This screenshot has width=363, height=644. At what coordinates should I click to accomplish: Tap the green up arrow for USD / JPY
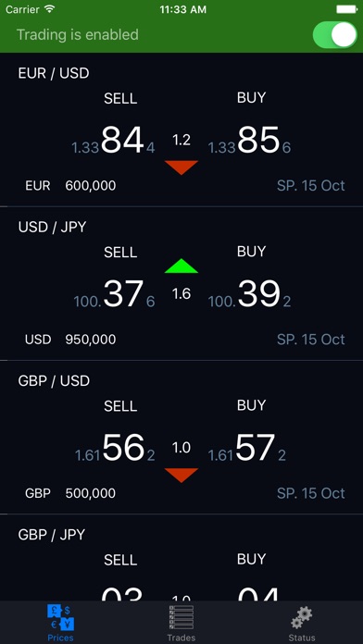click(x=181, y=266)
